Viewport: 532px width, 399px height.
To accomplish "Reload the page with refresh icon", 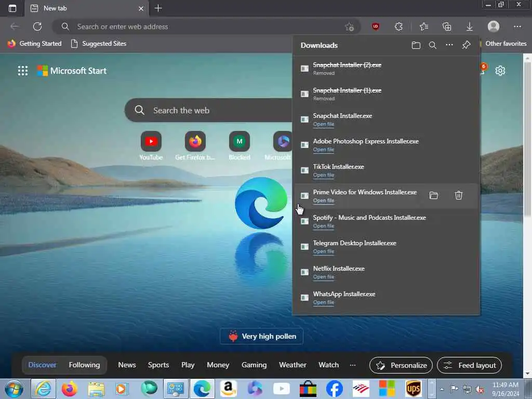I will coord(37,26).
